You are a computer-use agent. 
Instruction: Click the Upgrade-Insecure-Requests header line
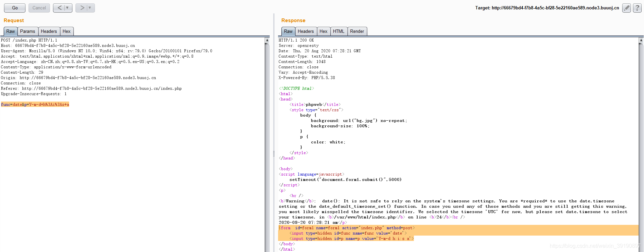(x=34, y=94)
